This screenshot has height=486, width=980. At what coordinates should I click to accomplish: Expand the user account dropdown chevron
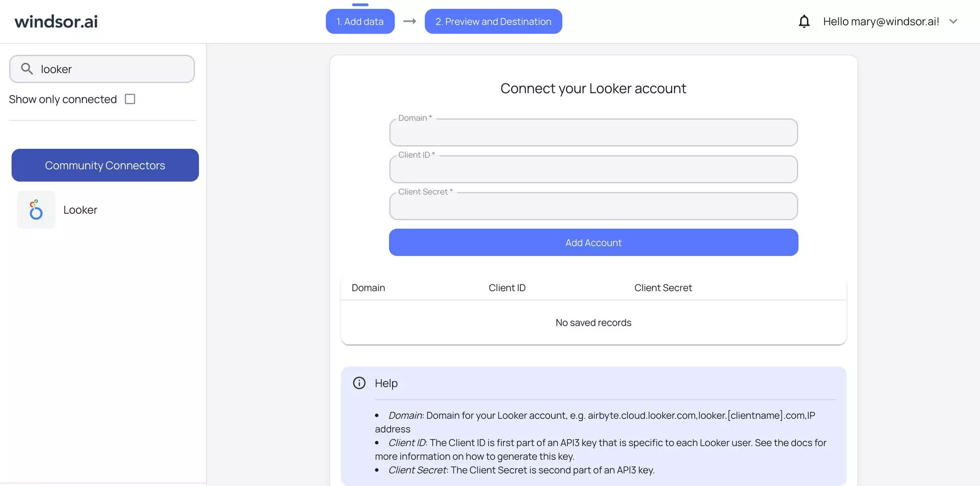click(953, 21)
